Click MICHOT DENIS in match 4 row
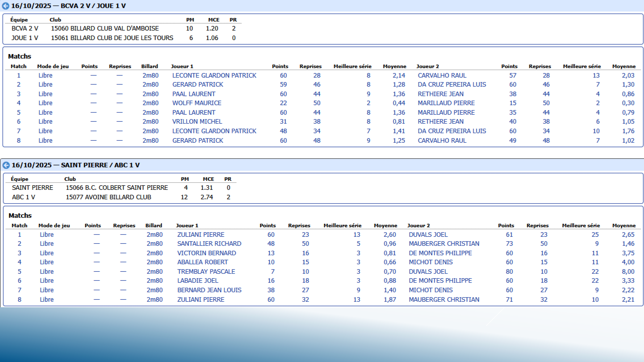This screenshot has height=362, width=644. click(431, 262)
